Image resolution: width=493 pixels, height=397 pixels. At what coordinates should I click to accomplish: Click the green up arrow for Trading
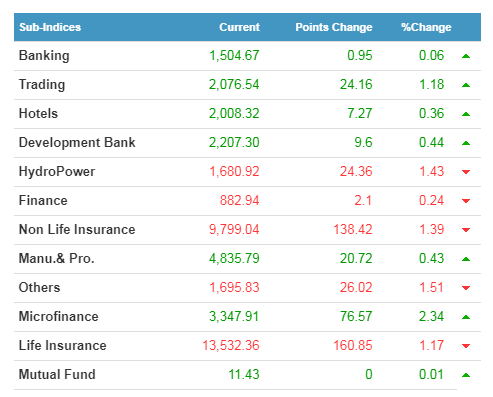[x=466, y=85]
